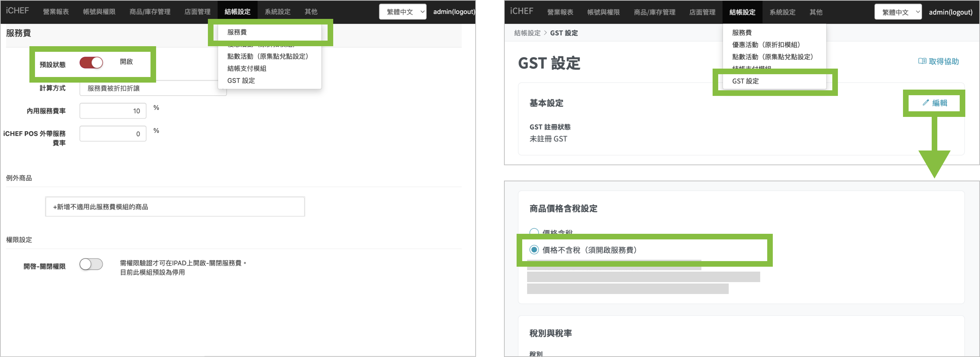The width and height of the screenshot is (980, 357).
Task: Turn off the 預設狀態 service fee switch
Action: coord(91,63)
